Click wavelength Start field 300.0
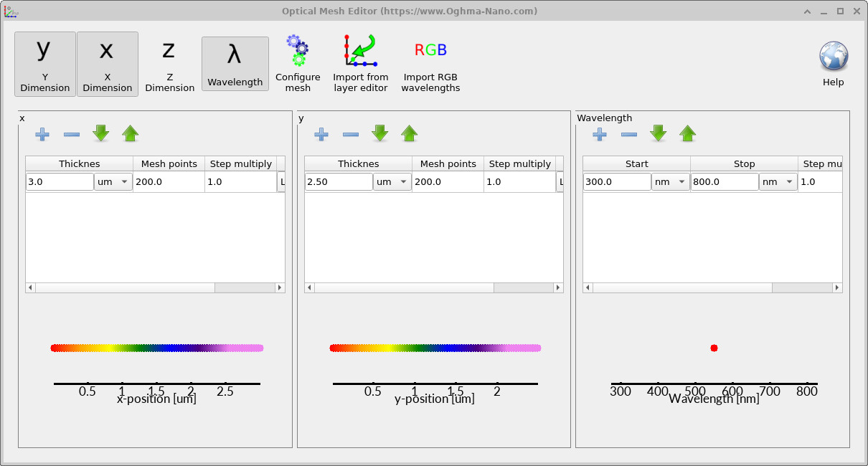Image resolution: width=868 pixels, height=466 pixels. [618, 182]
